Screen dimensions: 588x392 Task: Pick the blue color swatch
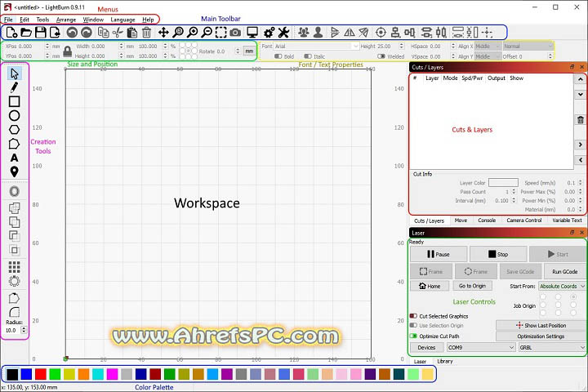(x=26, y=374)
